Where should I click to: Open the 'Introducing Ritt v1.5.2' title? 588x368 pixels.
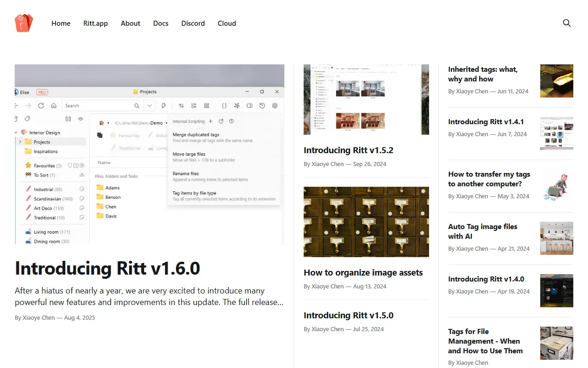(x=348, y=150)
